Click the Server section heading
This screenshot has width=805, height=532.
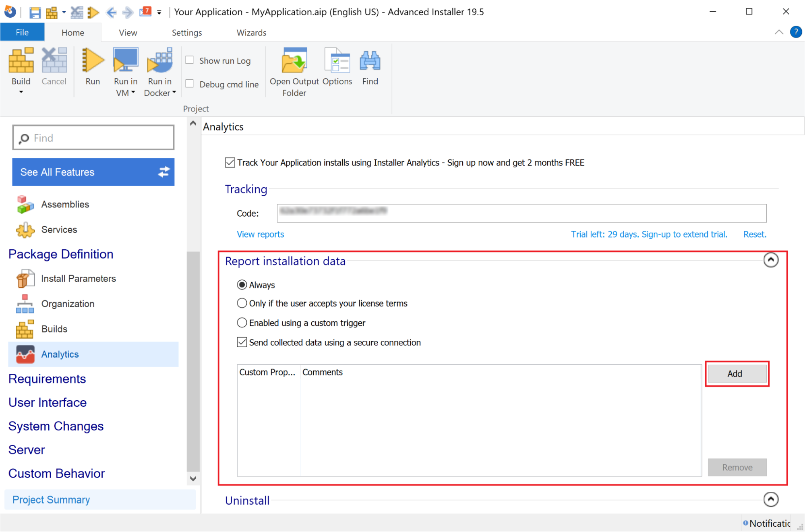pyautogui.click(x=27, y=450)
